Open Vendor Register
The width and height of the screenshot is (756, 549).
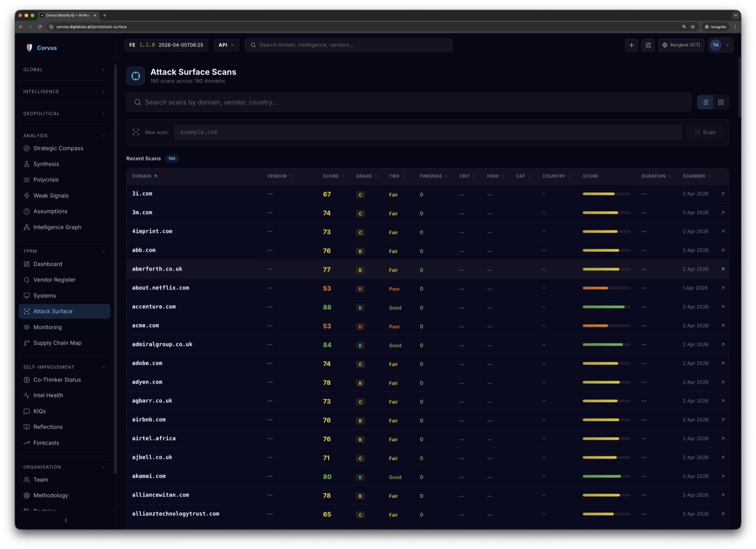point(54,280)
